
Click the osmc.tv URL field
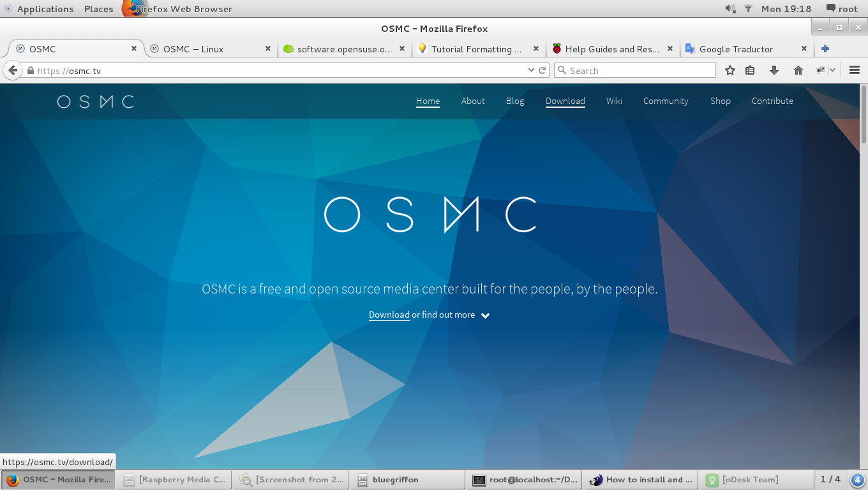tap(274, 71)
